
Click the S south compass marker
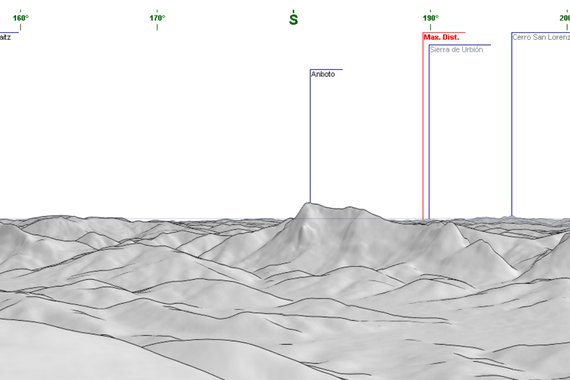(293, 19)
